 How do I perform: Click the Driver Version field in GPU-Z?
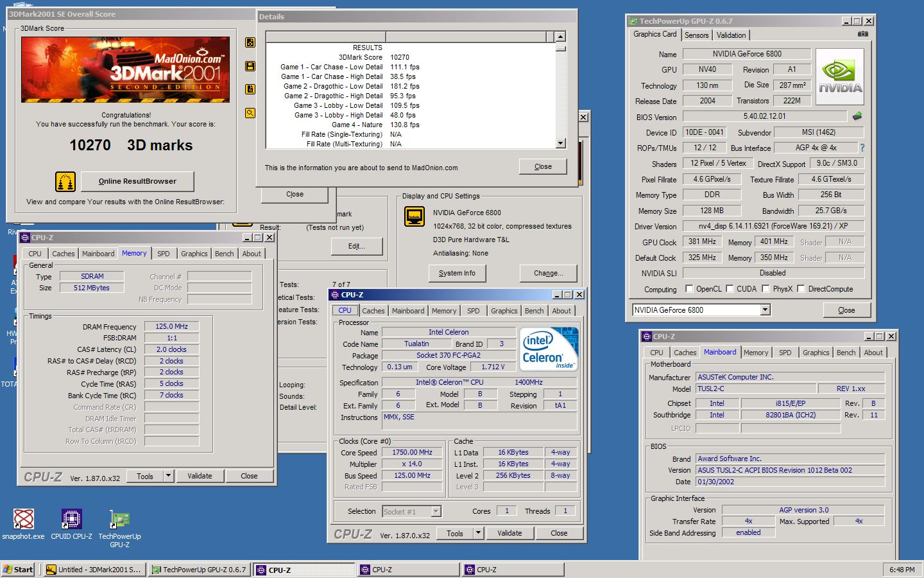773,226
